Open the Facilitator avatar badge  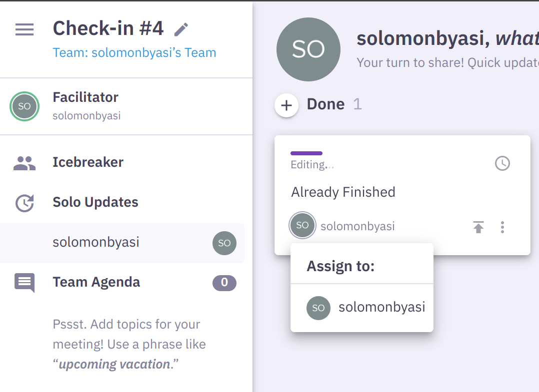pyautogui.click(x=24, y=106)
